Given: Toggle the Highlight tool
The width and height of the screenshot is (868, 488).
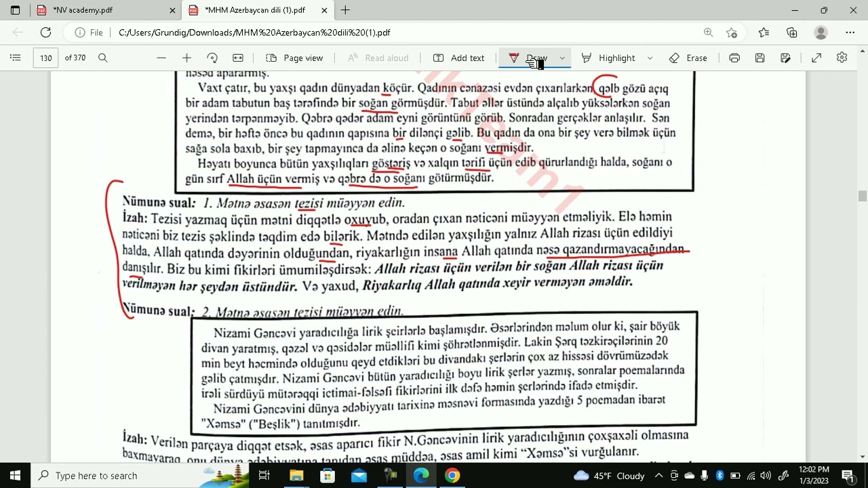Looking at the screenshot, I should (608, 58).
